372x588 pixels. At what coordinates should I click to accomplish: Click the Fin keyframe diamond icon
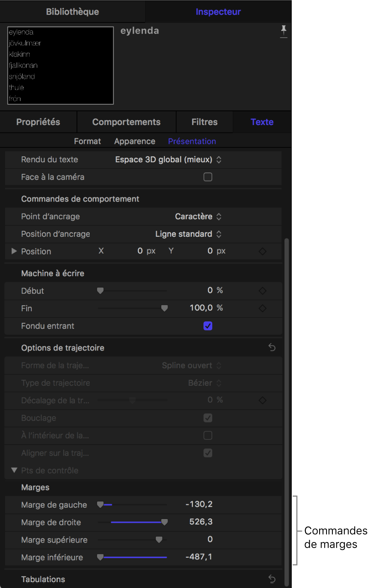click(262, 309)
